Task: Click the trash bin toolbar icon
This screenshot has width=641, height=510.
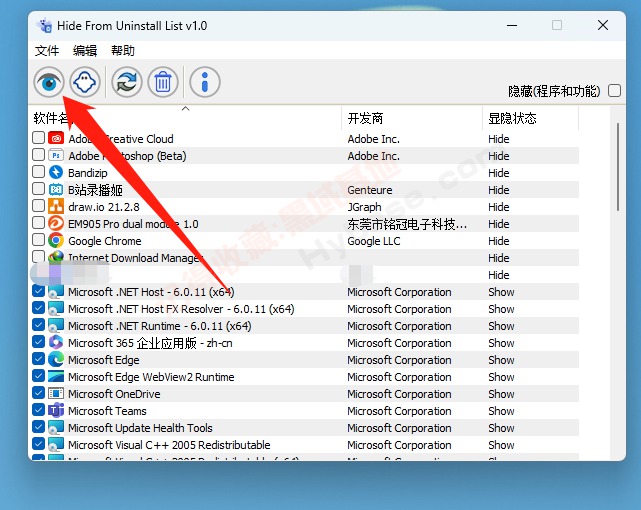Action: point(163,82)
